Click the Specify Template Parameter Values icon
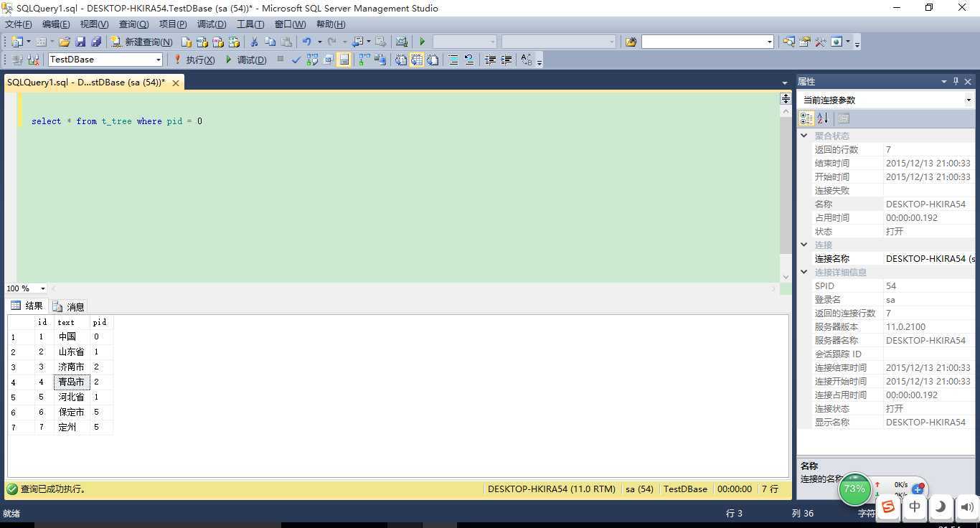Viewport: 980px width, 528px height. (x=527, y=60)
